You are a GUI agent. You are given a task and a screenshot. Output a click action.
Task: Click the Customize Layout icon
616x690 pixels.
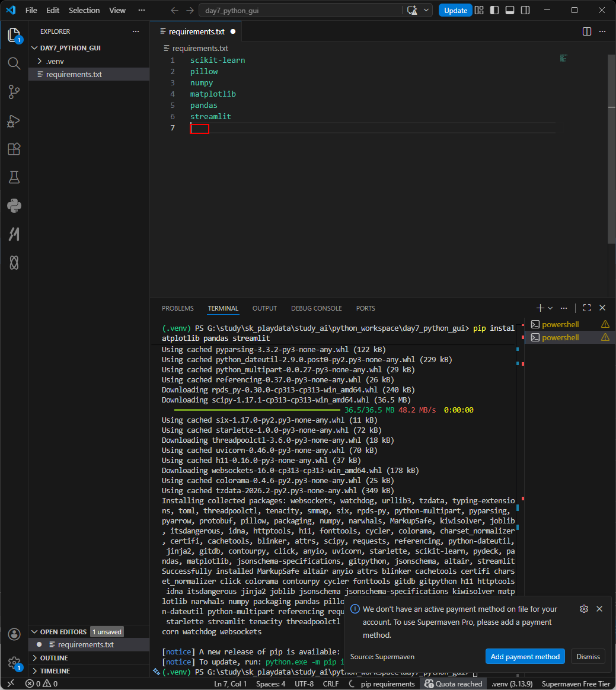479,10
